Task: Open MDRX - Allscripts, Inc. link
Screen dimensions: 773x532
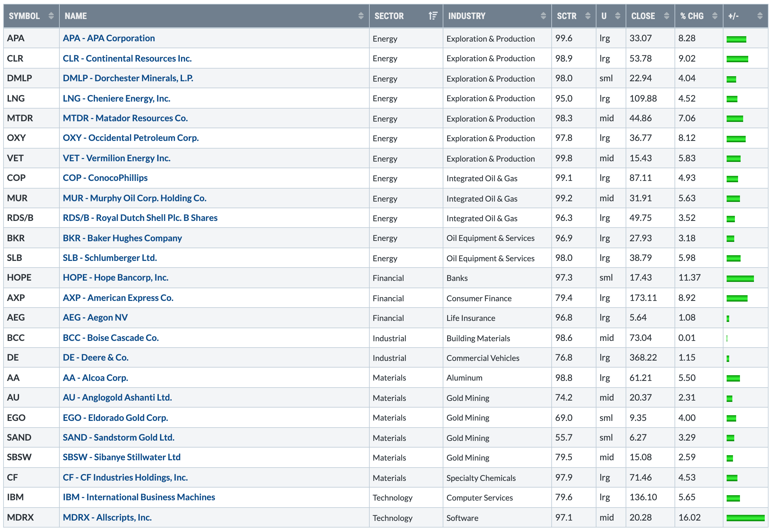Action: [x=107, y=518]
